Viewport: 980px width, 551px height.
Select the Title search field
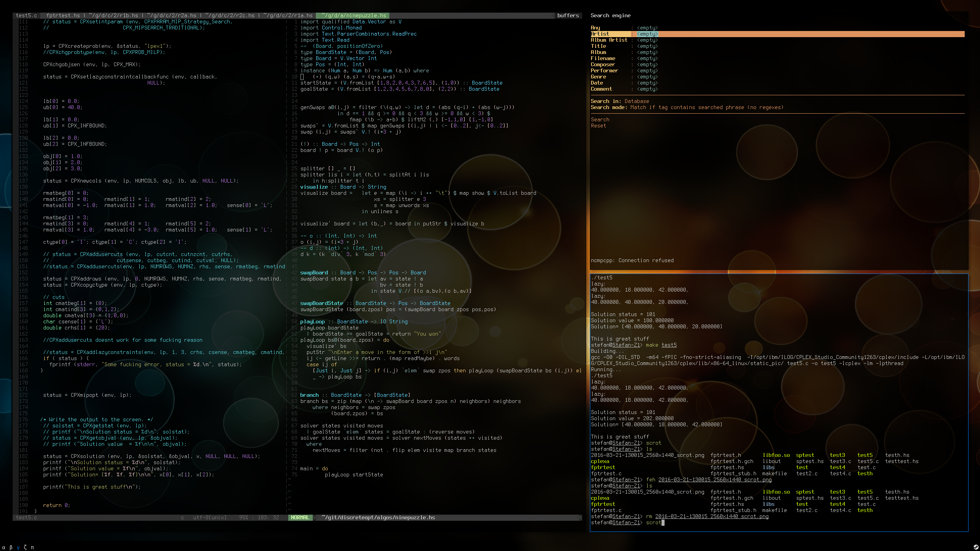598,46
